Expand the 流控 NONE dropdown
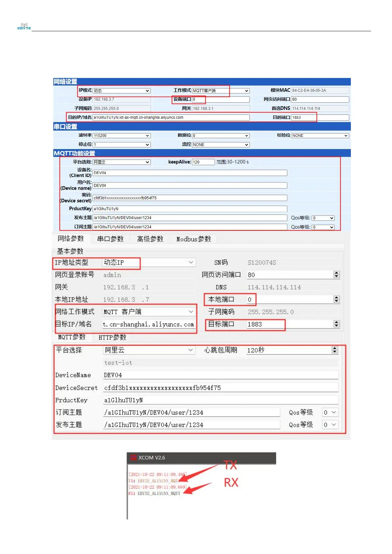This screenshot has height=554, width=392. click(221, 144)
